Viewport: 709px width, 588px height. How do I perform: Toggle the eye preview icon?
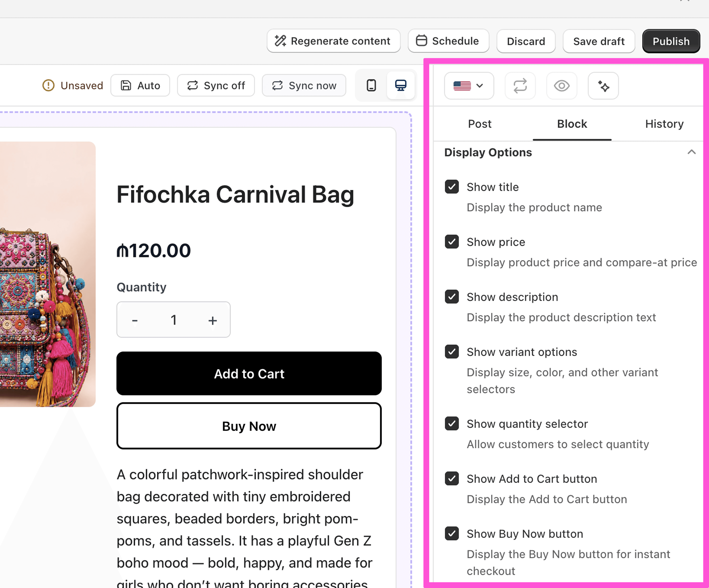tap(562, 86)
